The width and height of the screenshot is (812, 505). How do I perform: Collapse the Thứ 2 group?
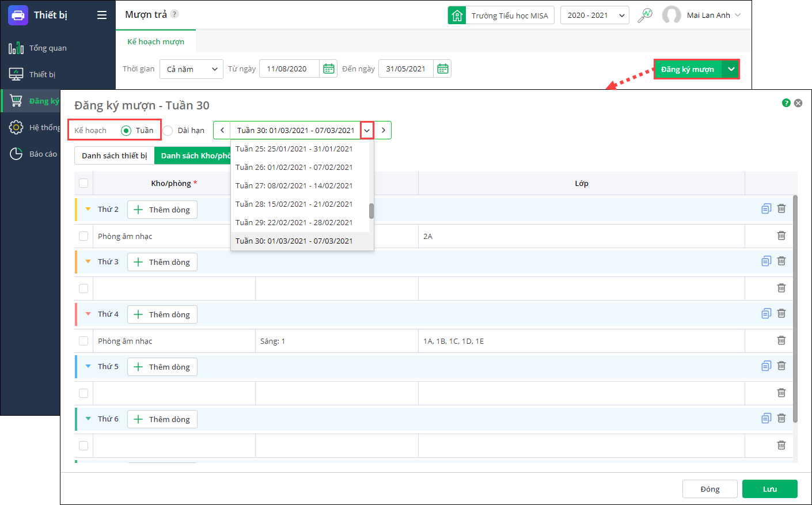88,209
